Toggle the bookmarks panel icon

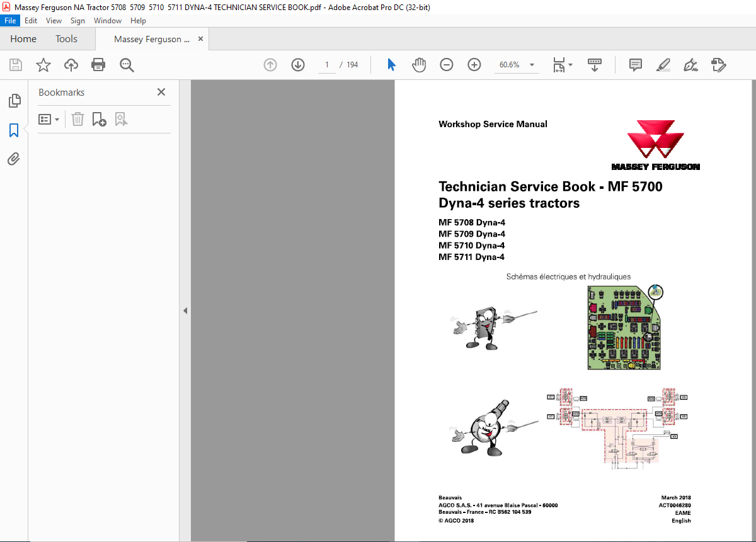pyautogui.click(x=14, y=130)
